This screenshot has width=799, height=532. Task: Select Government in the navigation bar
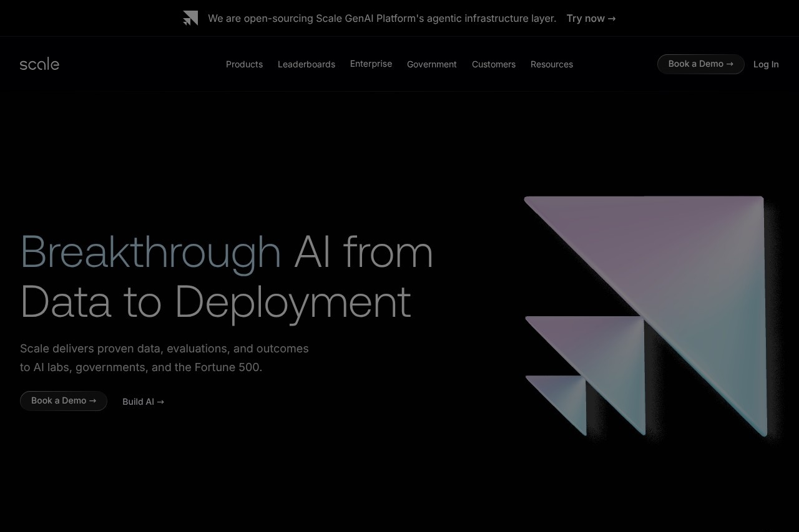pos(431,64)
